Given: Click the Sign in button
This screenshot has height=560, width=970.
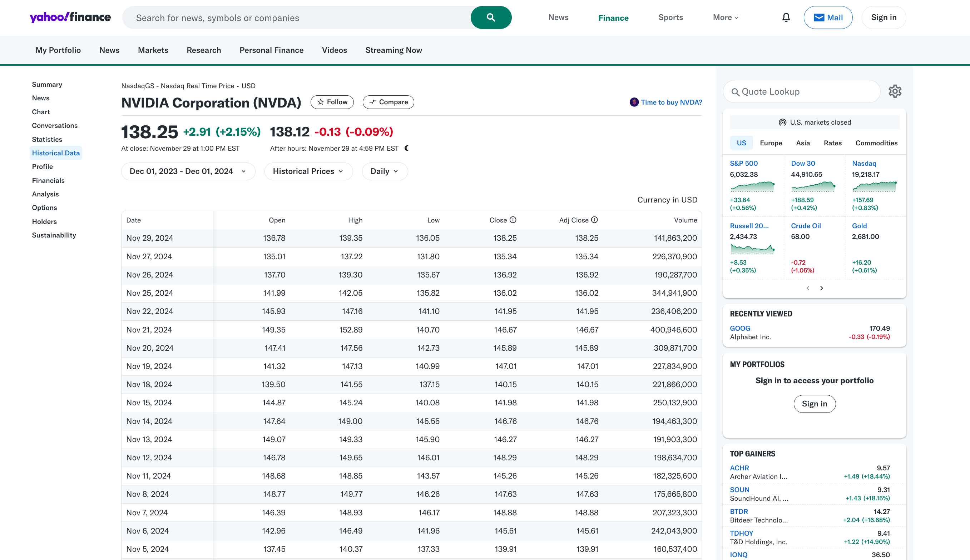Looking at the screenshot, I should coord(884,17).
